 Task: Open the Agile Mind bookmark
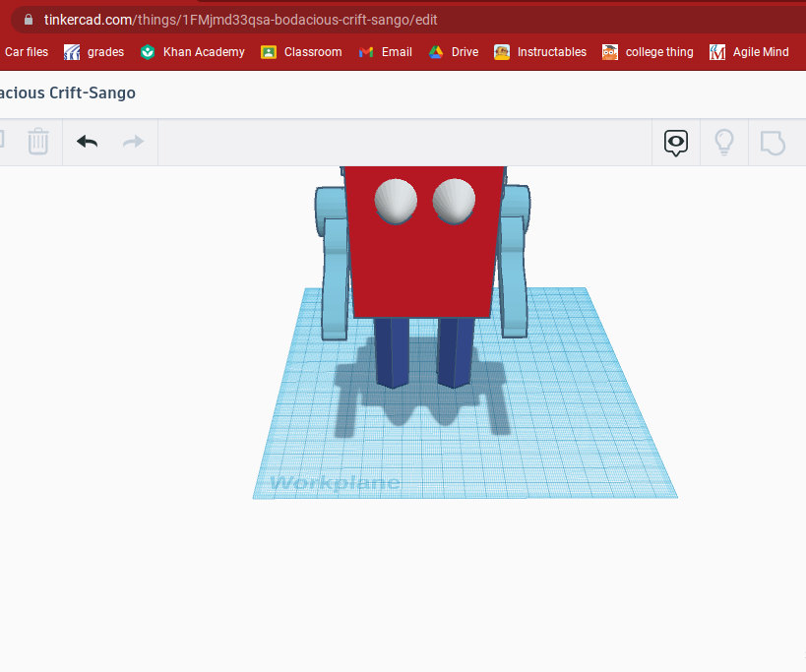pos(749,52)
